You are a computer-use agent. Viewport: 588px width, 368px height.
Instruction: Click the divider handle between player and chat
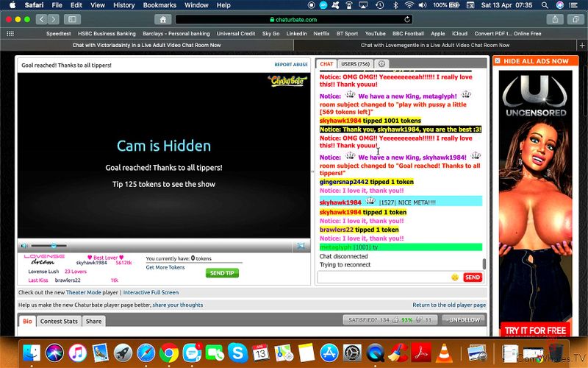coord(312,171)
